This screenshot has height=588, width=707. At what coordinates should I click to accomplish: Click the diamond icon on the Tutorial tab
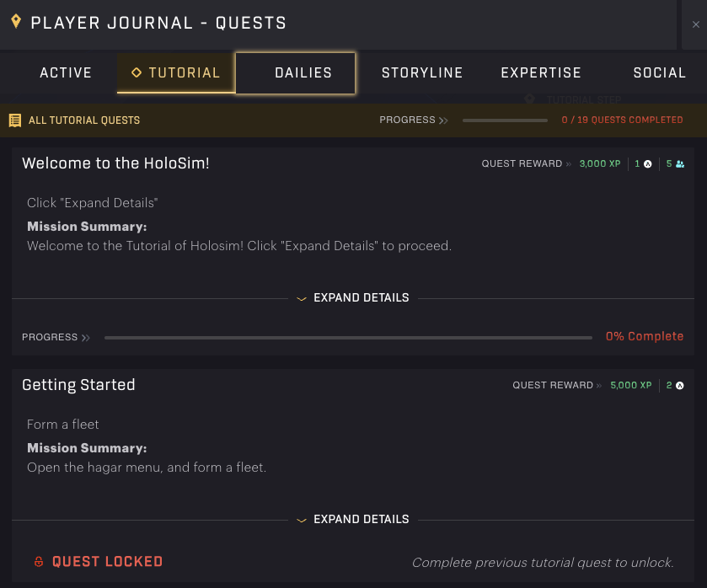click(x=137, y=73)
